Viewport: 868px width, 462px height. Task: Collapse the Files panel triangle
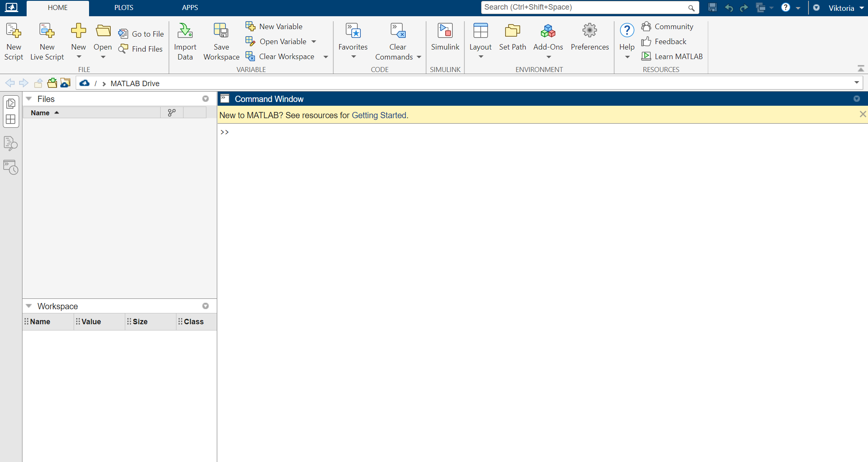29,99
